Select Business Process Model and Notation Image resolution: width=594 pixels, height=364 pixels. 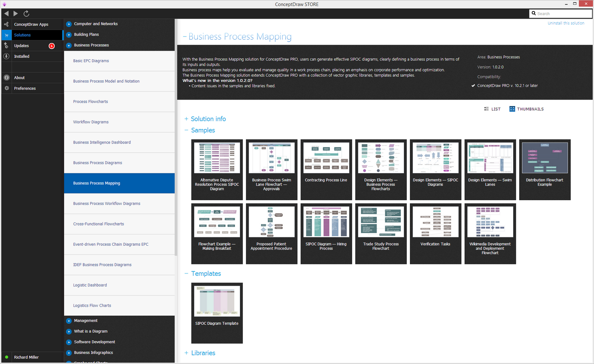tap(119, 82)
